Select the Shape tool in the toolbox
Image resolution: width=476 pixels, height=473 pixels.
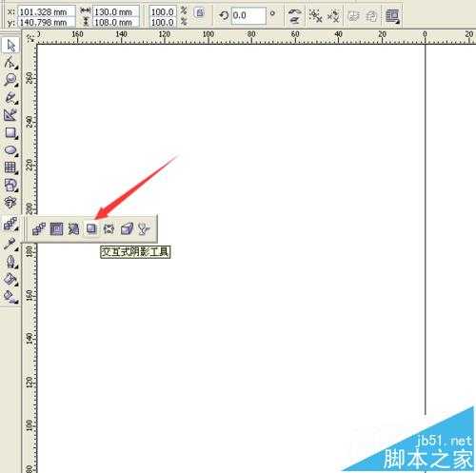pos(10,63)
